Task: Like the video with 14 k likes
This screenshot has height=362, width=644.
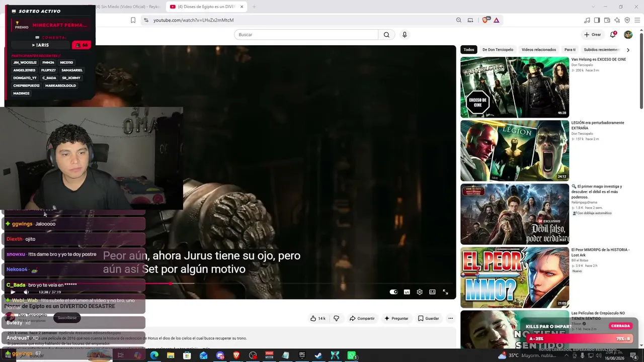Action: (317, 318)
